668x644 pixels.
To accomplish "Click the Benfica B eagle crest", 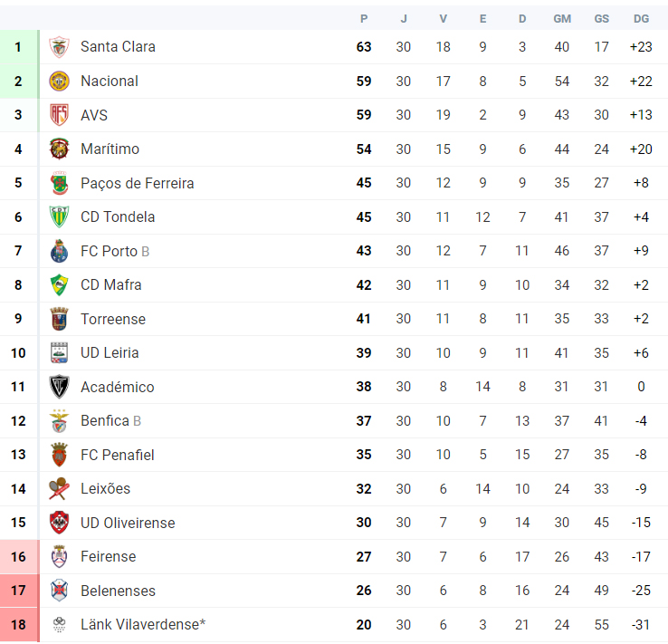I will point(59,420).
